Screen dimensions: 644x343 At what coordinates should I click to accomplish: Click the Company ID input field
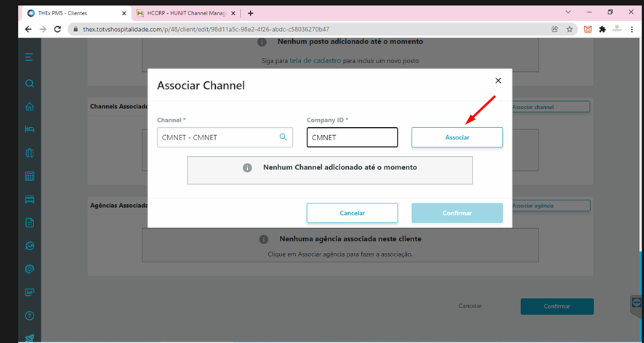pos(353,137)
